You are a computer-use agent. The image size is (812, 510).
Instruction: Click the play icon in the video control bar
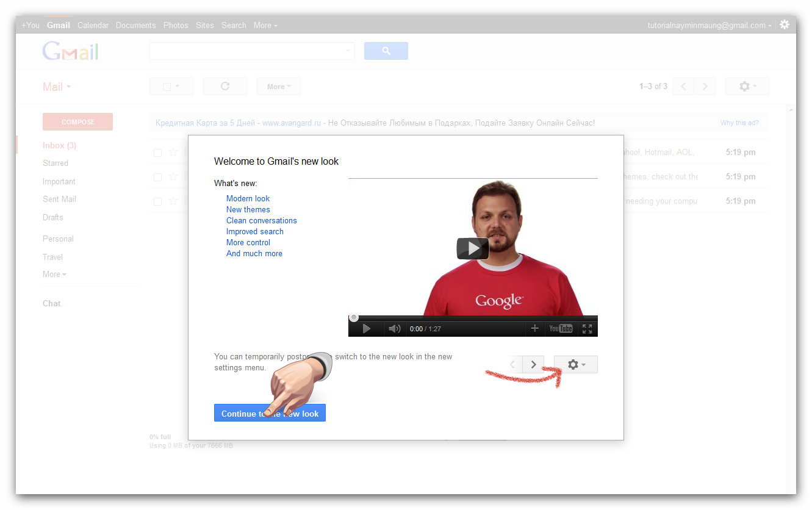point(367,329)
